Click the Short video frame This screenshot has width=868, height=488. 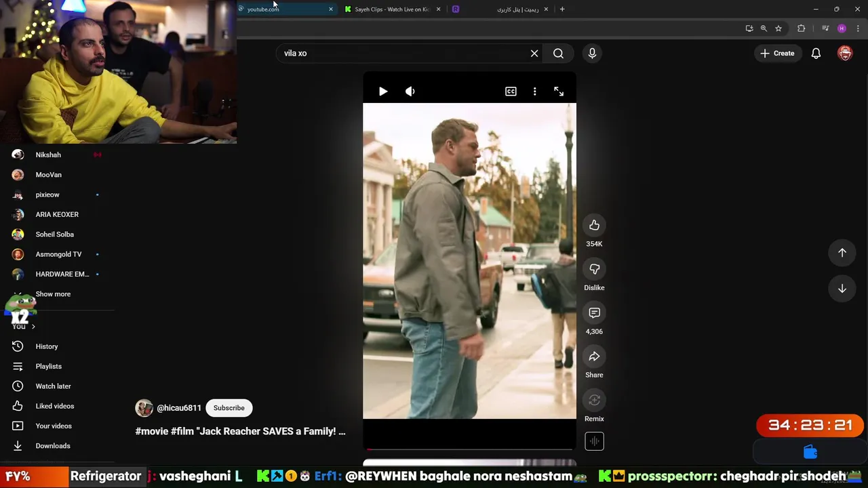[469, 261]
